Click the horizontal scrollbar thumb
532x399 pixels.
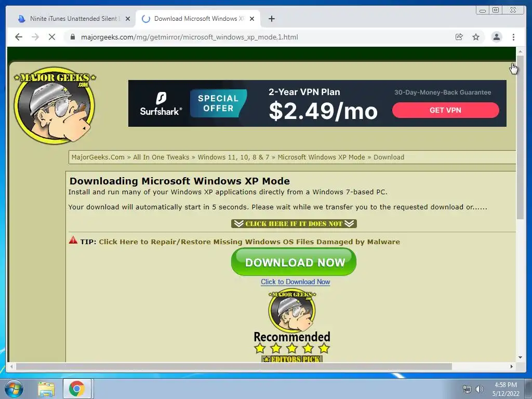click(x=234, y=366)
